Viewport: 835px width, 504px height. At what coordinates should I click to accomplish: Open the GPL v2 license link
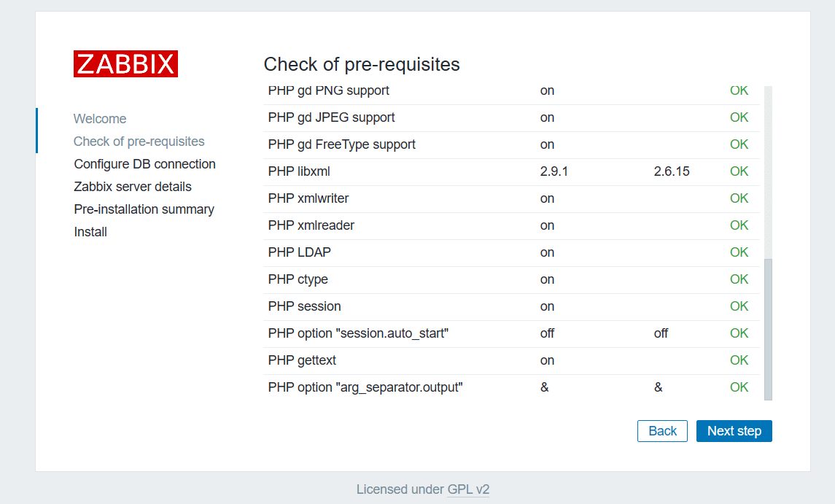(x=468, y=489)
